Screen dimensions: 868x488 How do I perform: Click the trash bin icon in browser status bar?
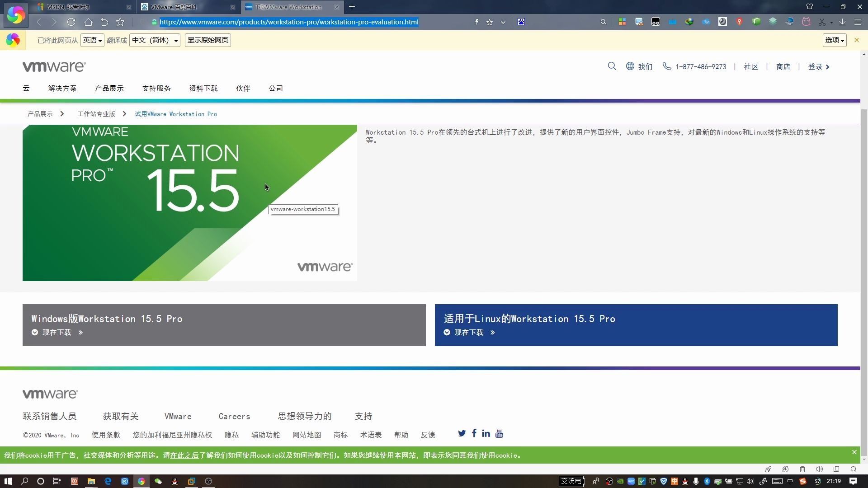tap(802, 469)
